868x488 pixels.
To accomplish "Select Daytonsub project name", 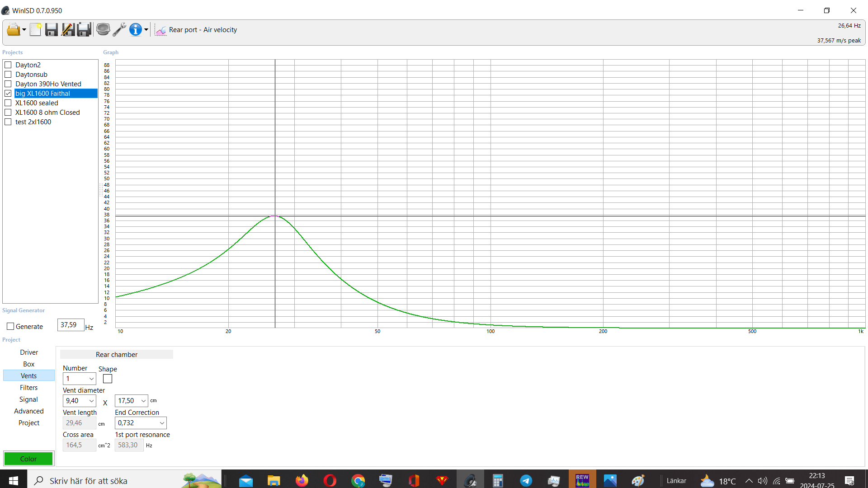I will pos(31,75).
